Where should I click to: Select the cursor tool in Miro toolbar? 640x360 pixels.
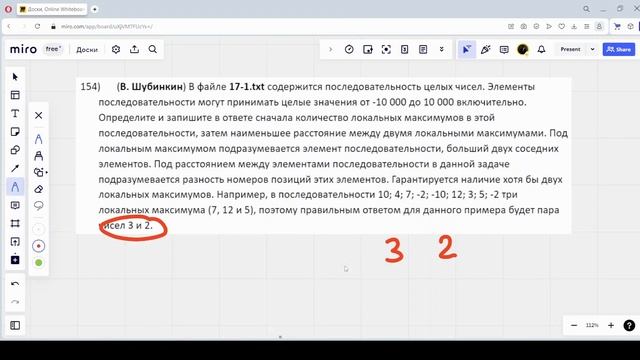(15, 77)
